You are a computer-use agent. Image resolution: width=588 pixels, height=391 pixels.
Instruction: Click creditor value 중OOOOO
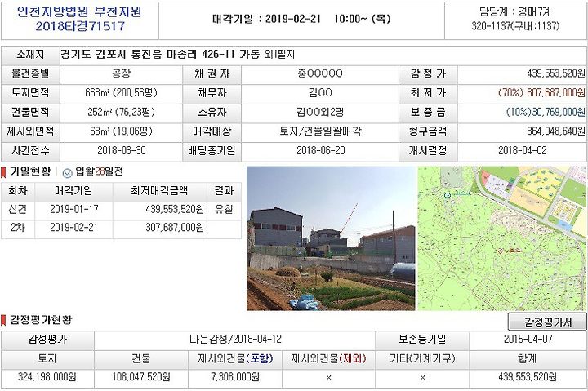(x=320, y=73)
